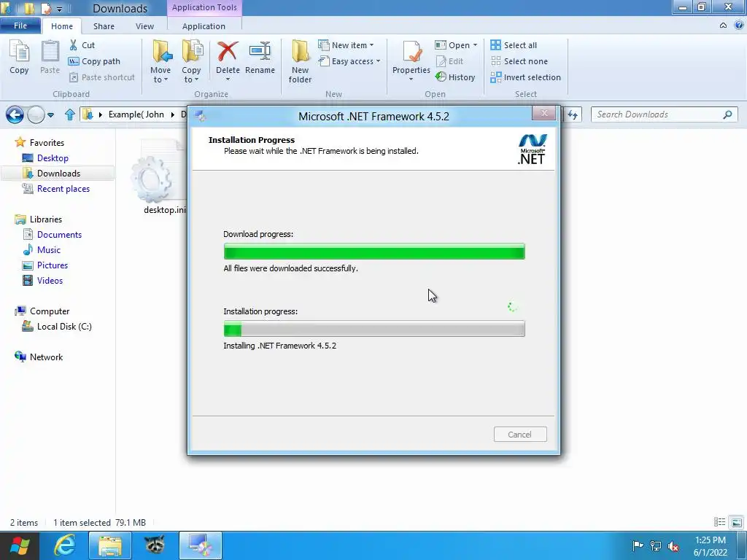Viewport: 747px width, 560px height.
Task: Click the raccoon app taskbar icon
Action: point(155,545)
